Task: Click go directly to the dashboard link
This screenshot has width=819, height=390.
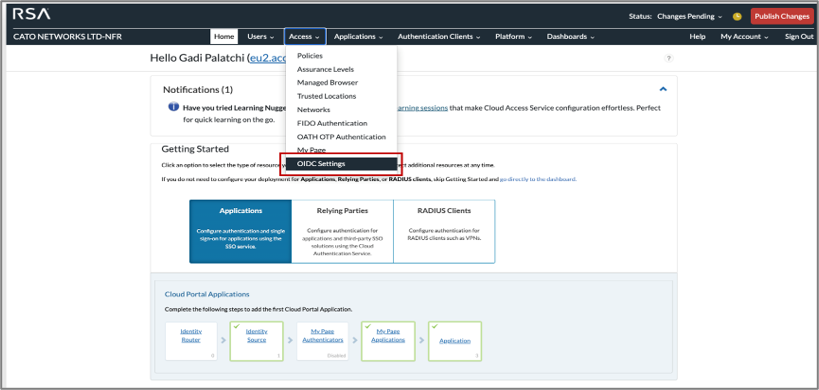Action: pos(538,179)
